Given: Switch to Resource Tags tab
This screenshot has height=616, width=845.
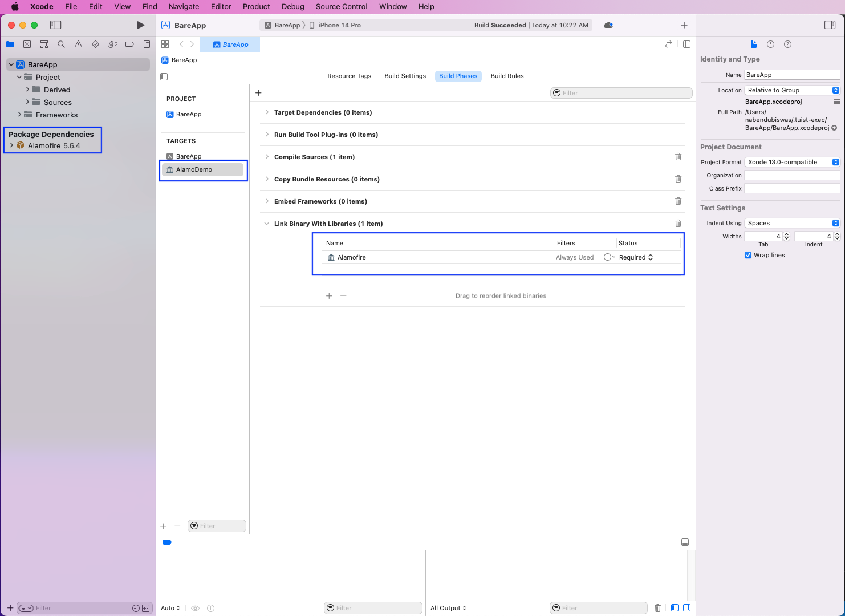Looking at the screenshot, I should tap(349, 76).
